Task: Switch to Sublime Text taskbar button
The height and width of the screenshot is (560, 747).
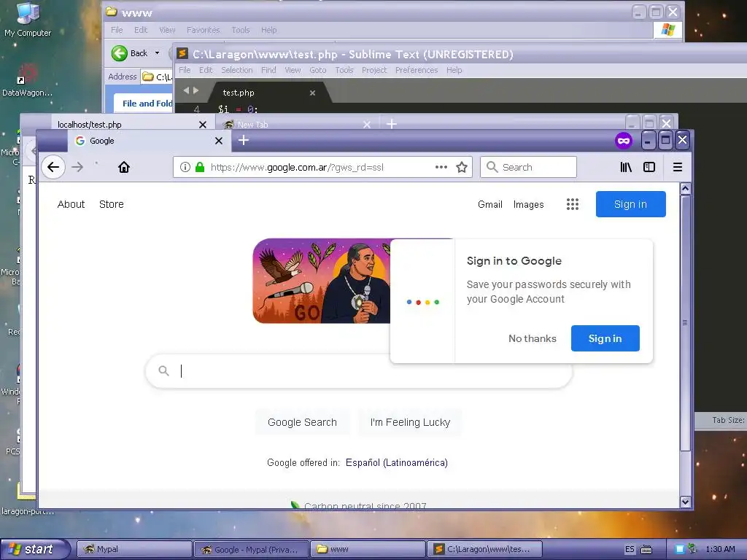Action: tap(485, 549)
